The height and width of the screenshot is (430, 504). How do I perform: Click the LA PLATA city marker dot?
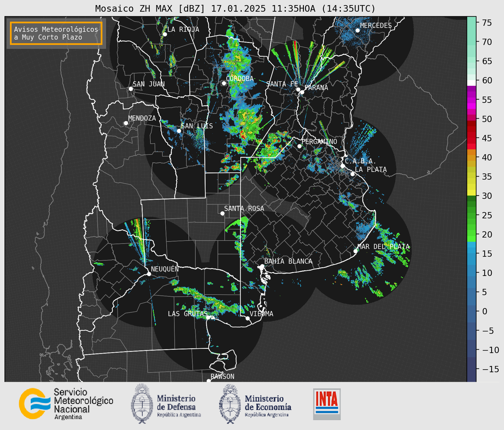pyautogui.click(x=353, y=174)
